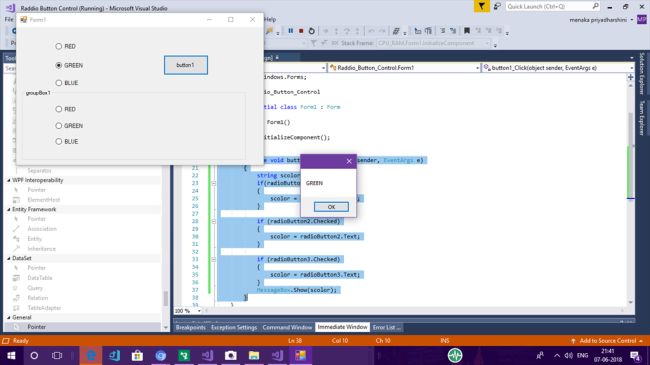This screenshot has height=365, width=650.
Task: Collapse the WPF Interoperability toolbox group
Action: [x=9, y=180]
